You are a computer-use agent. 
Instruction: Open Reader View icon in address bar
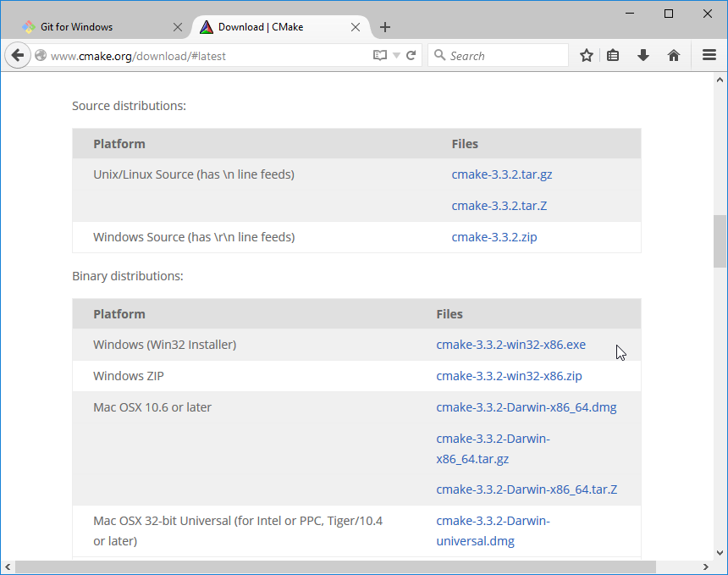pos(380,56)
